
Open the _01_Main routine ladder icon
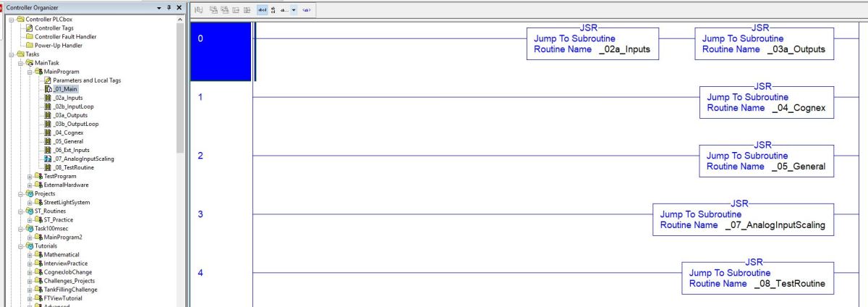48,88
